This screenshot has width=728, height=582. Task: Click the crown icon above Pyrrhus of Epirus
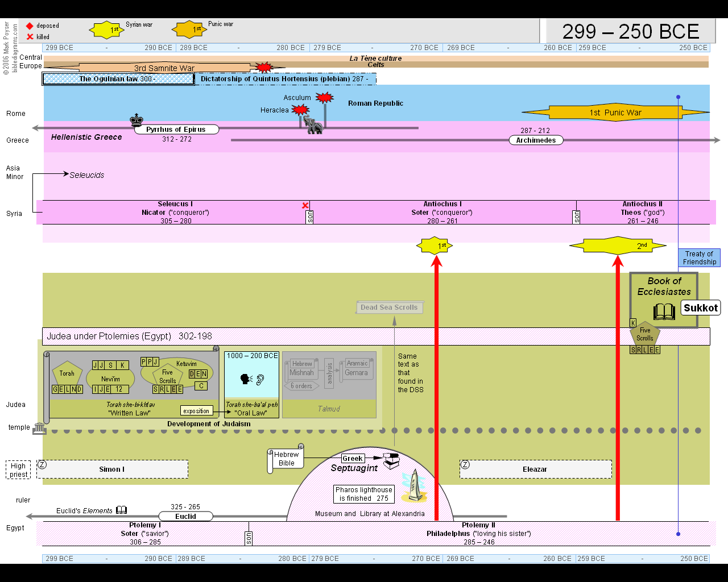[136, 120]
